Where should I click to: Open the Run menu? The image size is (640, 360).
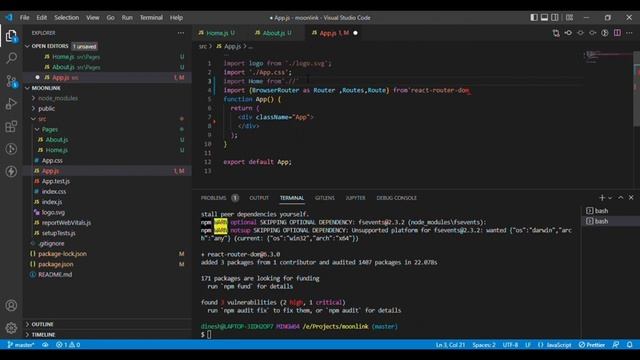tap(127, 18)
